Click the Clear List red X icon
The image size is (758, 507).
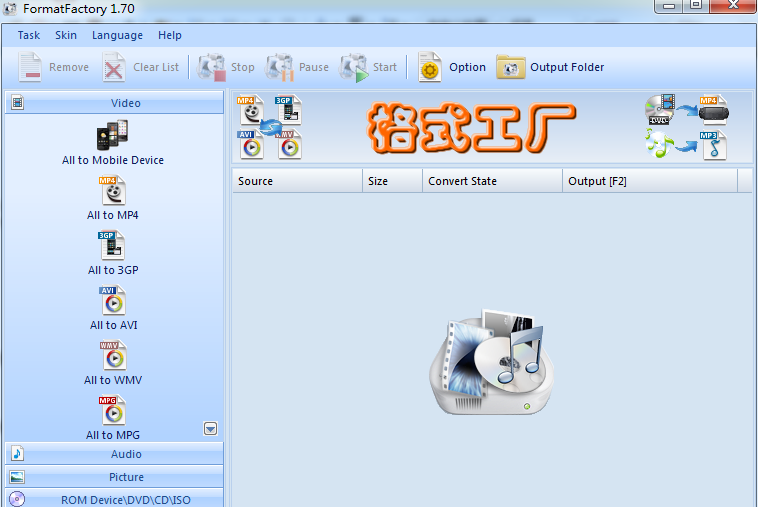[x=114, y=67]
